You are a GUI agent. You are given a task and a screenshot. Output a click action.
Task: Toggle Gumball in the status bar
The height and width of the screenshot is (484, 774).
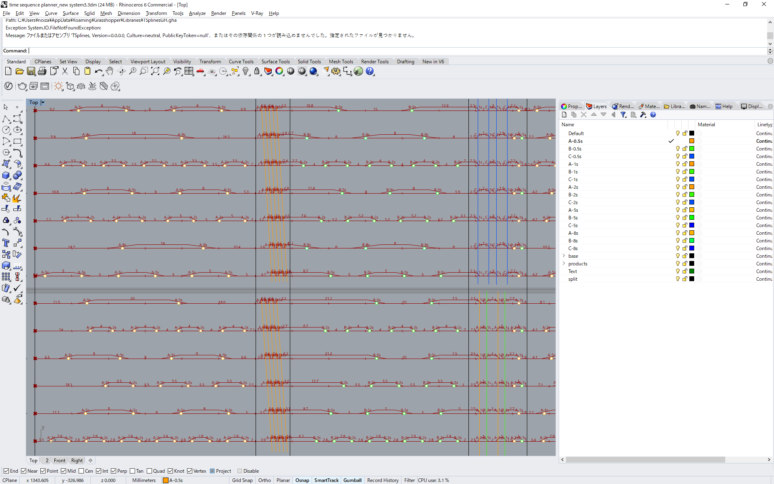352,480
